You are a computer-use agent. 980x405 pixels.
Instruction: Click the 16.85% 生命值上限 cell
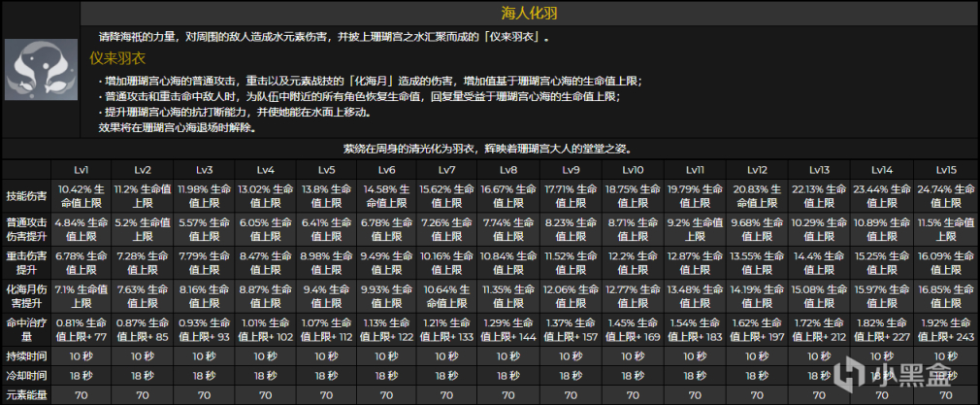(947, 296)
